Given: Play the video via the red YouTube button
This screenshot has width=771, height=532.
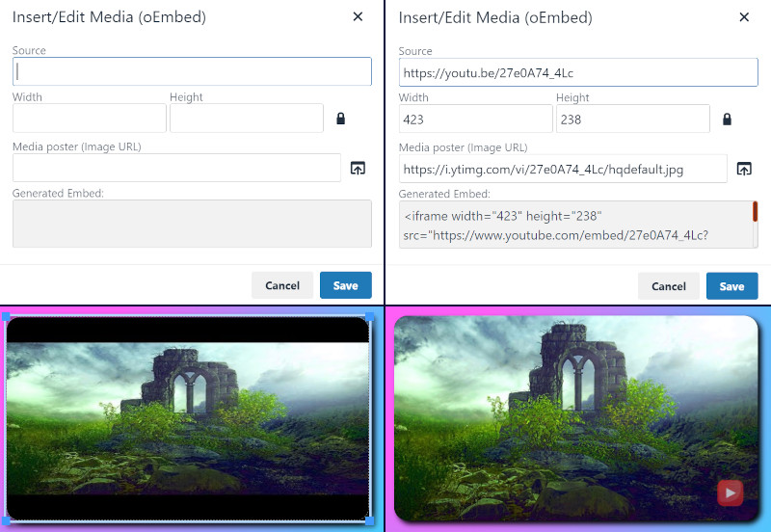Looking at the screenshot, I should tap(731, 492).
